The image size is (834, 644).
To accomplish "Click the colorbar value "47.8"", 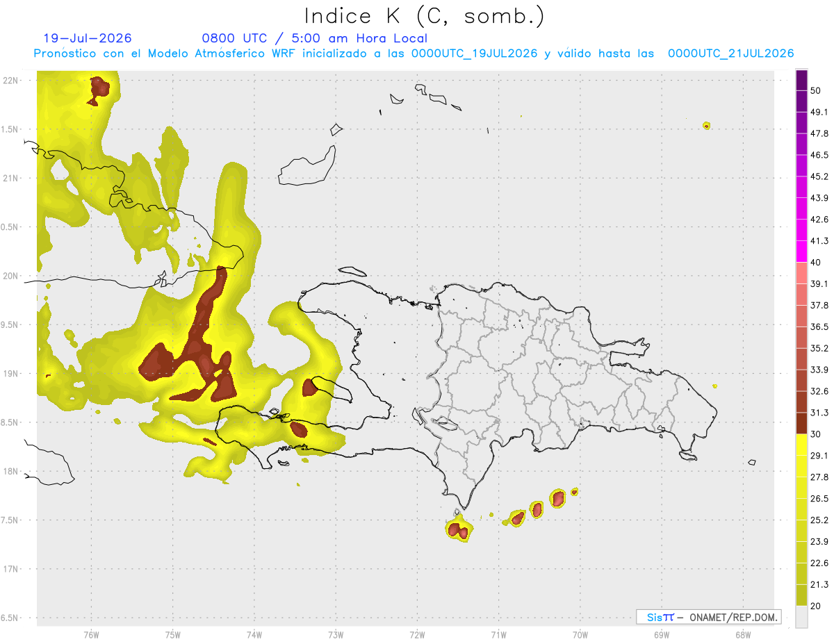I will pos(819,133).
